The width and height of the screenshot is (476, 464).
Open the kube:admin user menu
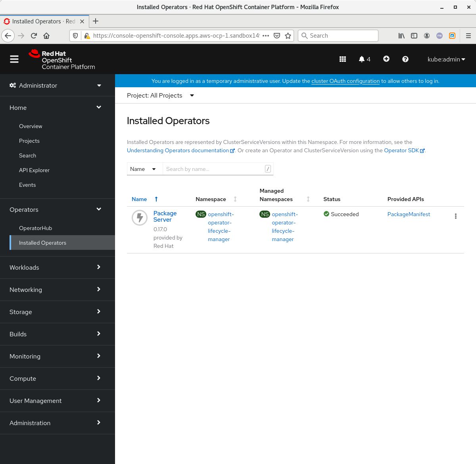(446, 59)
